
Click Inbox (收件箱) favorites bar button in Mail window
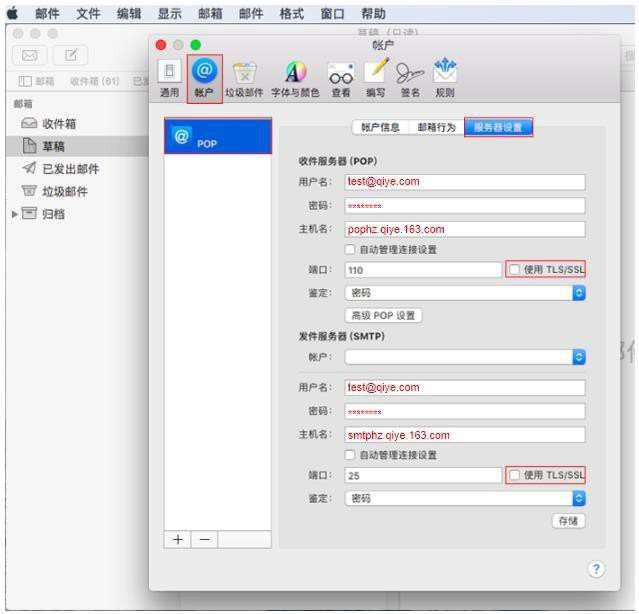click(x=94, y=81)
